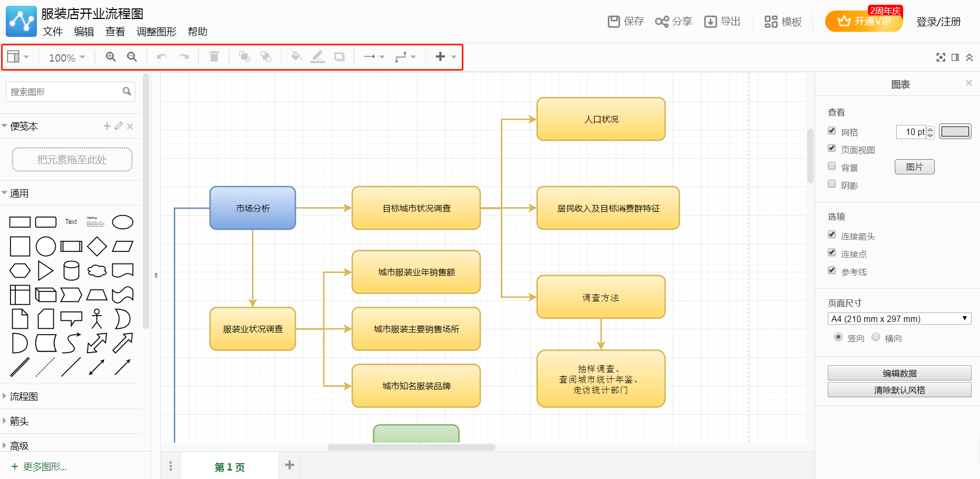Image resolution: width=980 pixels, height=479 pixels.
Task: Collapse the header with double chevron icon
Action: click(969, 57)
